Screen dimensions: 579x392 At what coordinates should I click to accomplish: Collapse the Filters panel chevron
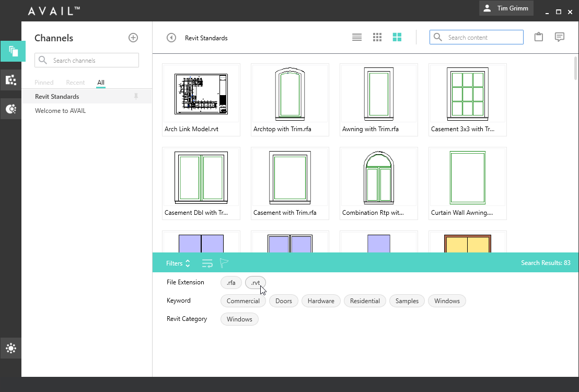188,263
